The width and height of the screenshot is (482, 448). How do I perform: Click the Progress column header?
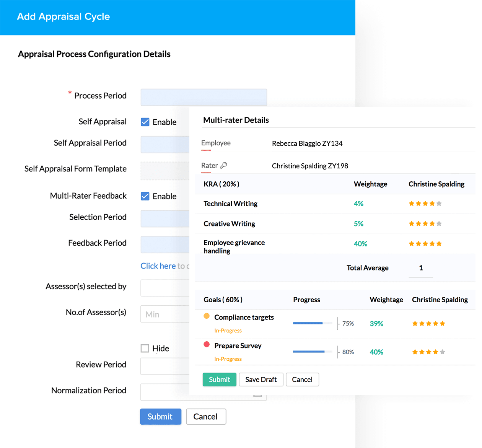tap(306, 300)
